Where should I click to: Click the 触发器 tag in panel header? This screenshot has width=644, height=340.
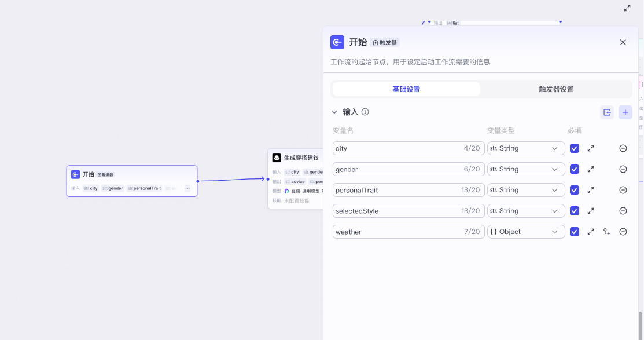(385, 43)
